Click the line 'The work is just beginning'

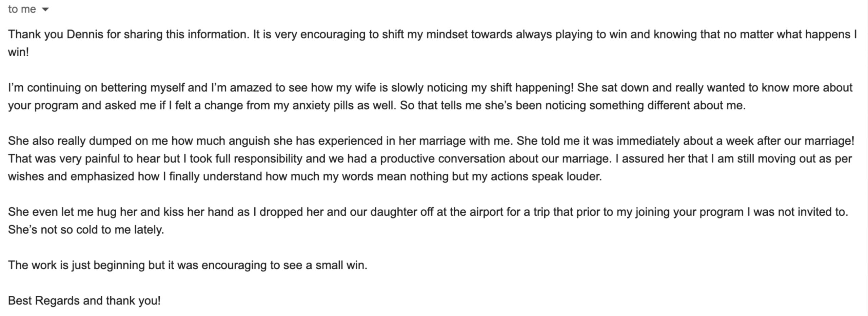[x=188, y=265]
